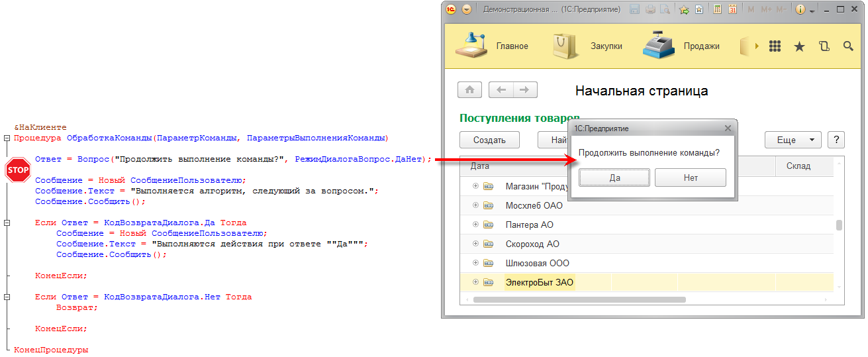Screen dimensions: 868x357
Task: Answer Да in the dialog
Action: pyautogui.click(x=614, y=178)
